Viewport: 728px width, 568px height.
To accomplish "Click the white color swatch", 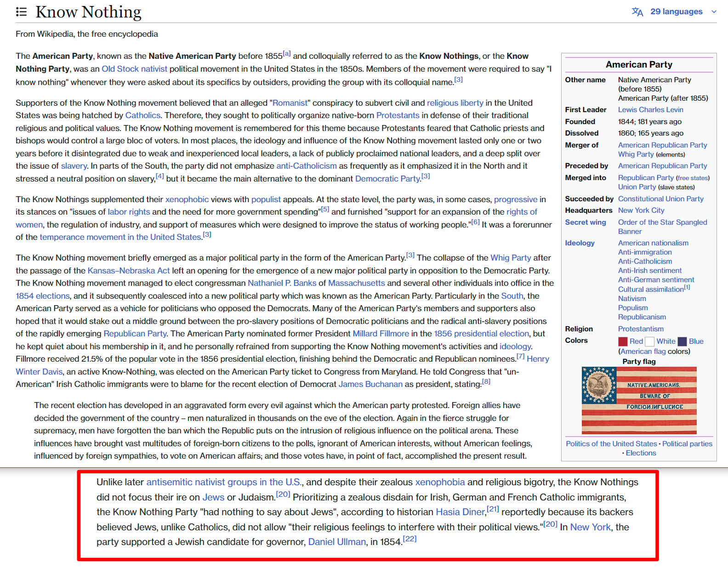I will tap(649, 341).
